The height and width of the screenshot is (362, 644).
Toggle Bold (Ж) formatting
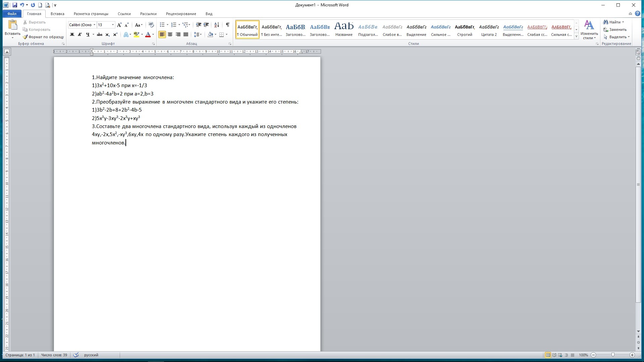point(72,35)
